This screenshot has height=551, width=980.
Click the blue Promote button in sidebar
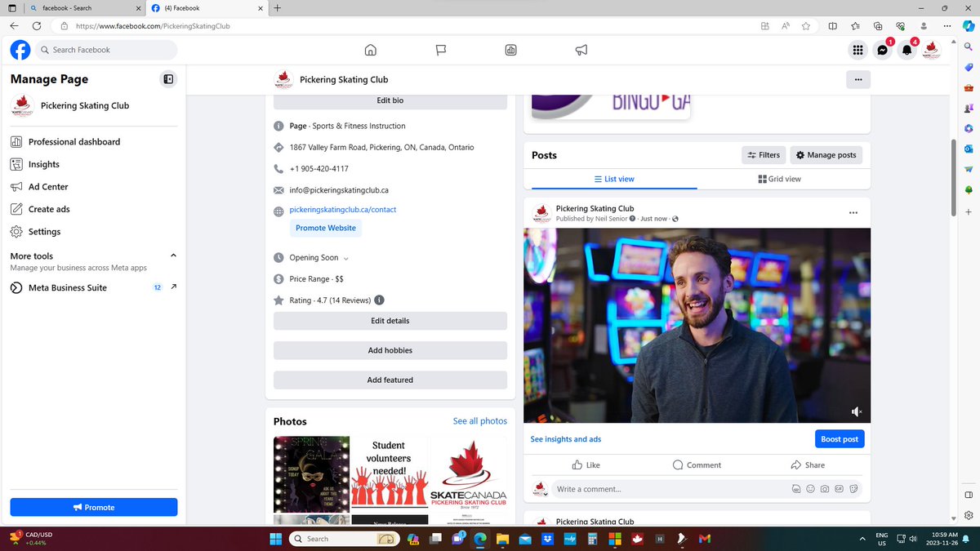point(94,507)
